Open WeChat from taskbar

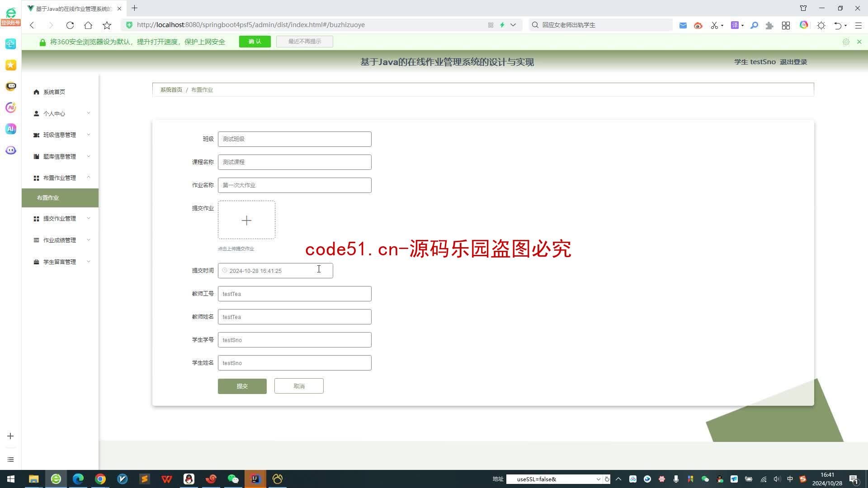[x=233, y=479]
